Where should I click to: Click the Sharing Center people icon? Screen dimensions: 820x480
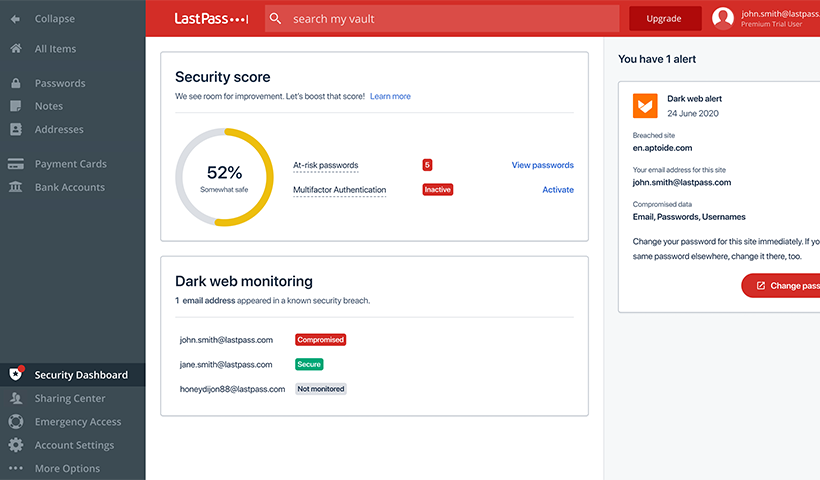tap(16, 398)
